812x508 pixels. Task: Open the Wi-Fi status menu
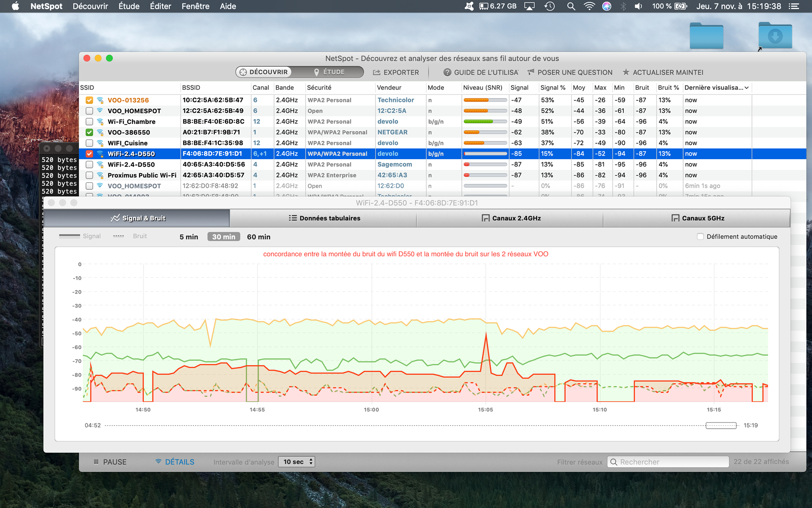(590, 6)
